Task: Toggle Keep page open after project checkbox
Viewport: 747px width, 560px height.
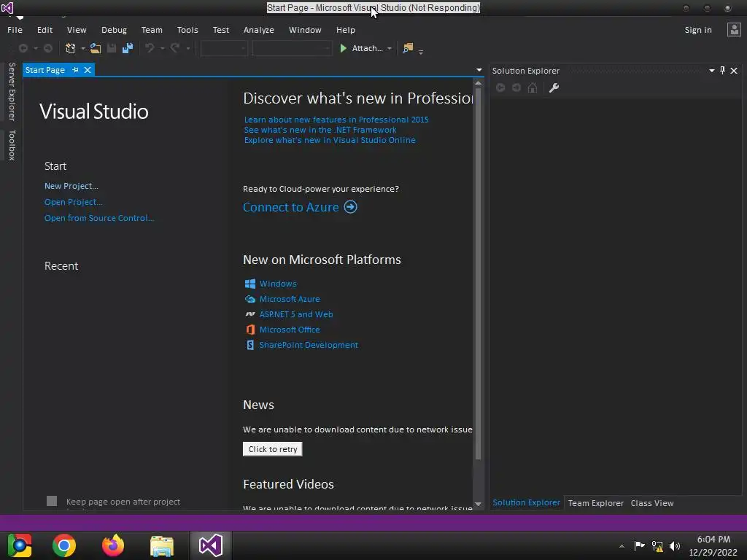Action: point(52,501)
